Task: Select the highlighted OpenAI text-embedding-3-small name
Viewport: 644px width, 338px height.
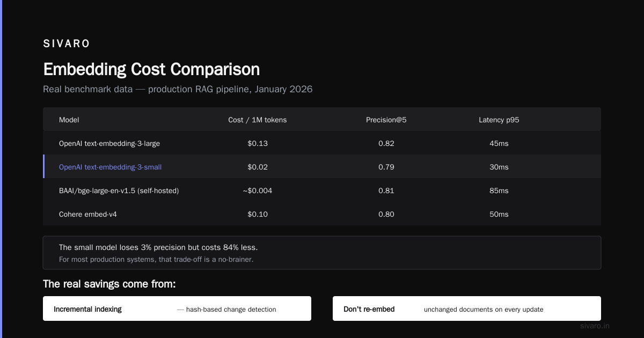Action: (x=110, y=167)
